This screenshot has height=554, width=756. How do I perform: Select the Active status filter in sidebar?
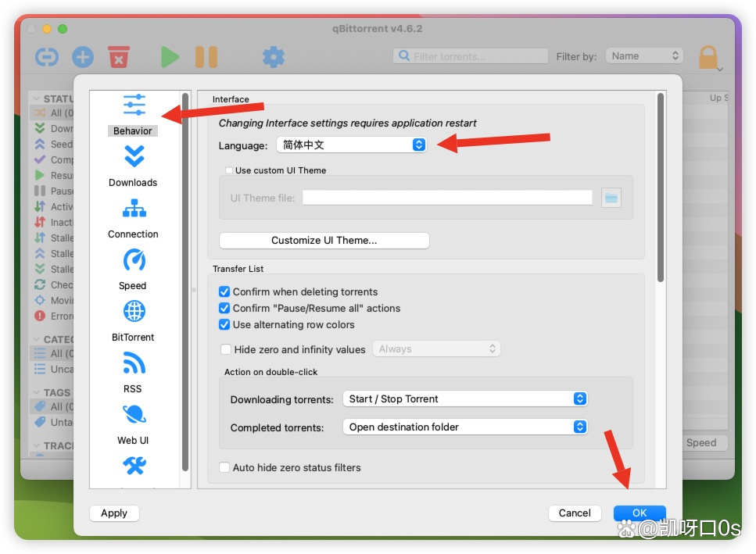[x=53, y=206]
